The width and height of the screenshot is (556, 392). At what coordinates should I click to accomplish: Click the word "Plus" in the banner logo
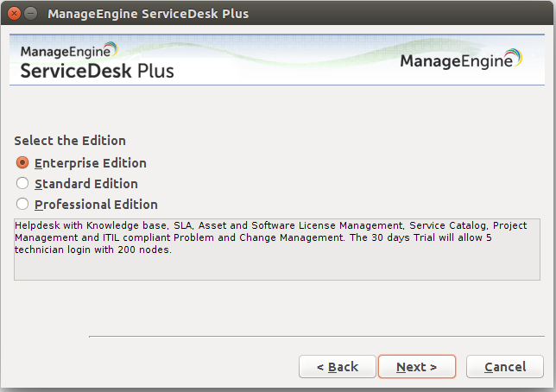[155, 71]
